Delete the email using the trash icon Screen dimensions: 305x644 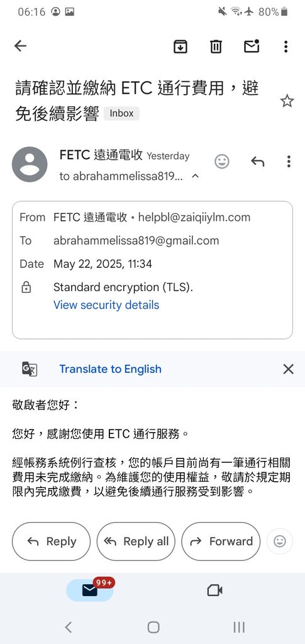[216, 47]
